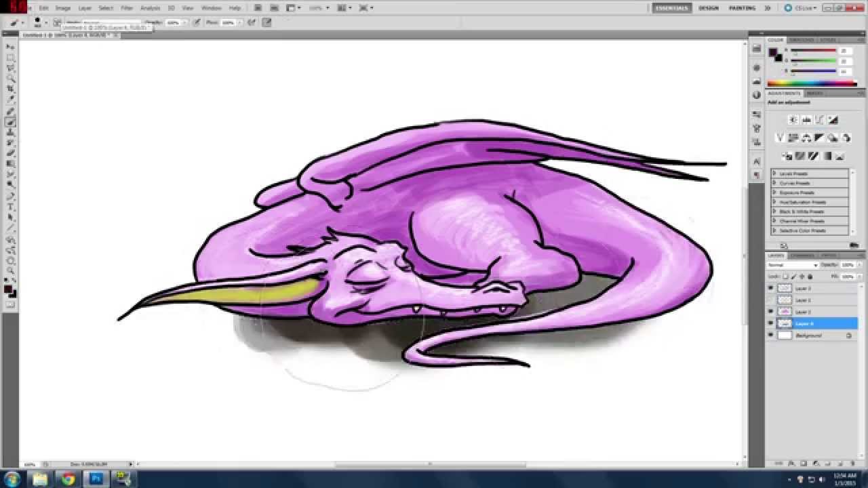The width and height of the screenshot is (868, 488).
Task: Select the Clone Stamp tool
Action: (x=10, y=132)
